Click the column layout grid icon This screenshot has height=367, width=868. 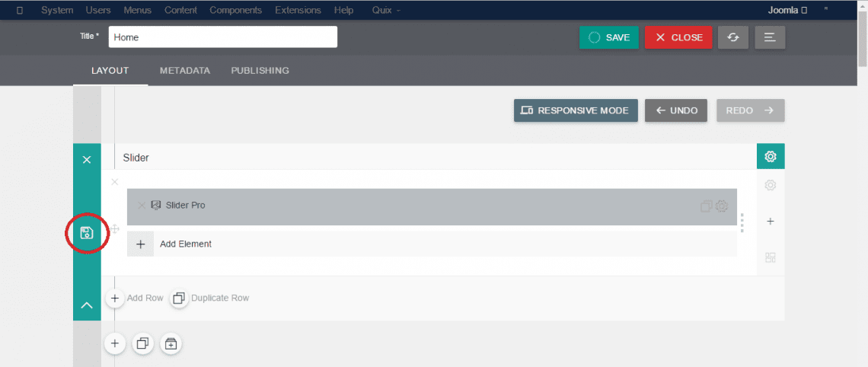click(x=770, y=257)
